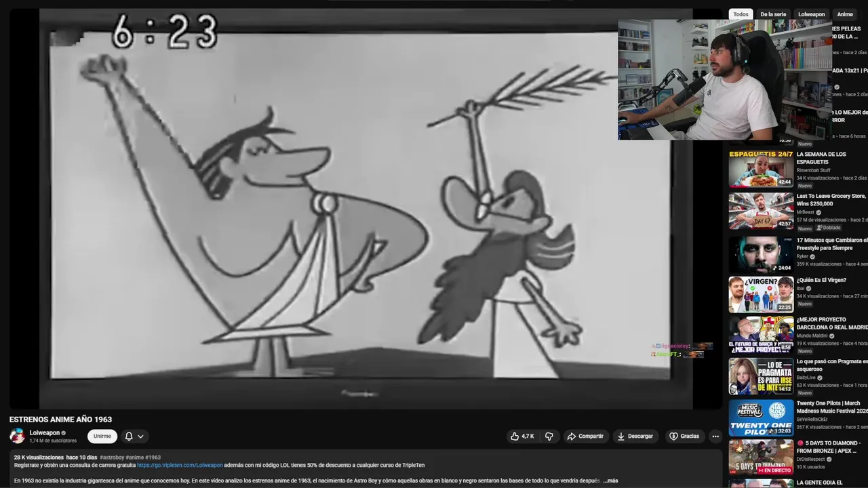Expand the notification options chevron
The width and height of the screenshot is (868, 488).
[140, 436]
